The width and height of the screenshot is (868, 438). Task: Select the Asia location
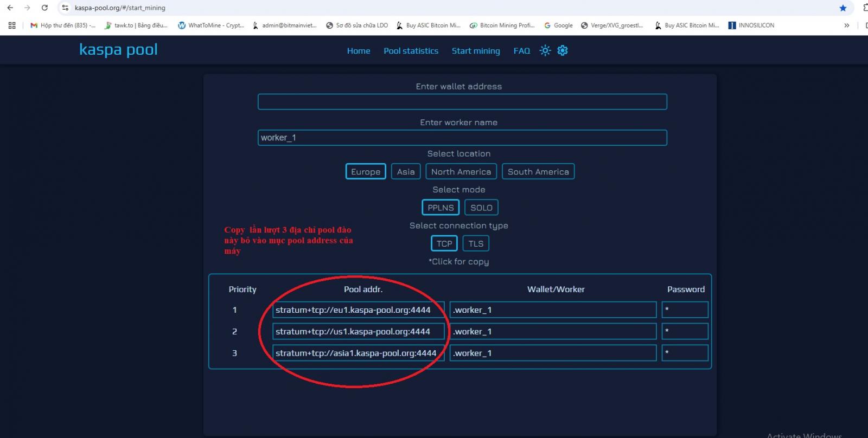click(406, 171)
